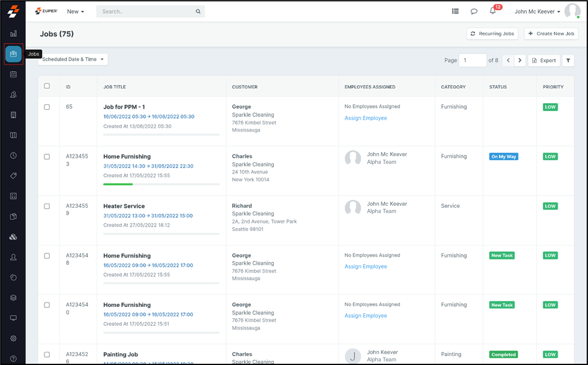Sort by the Job Title column header
The width and height of the screenshot is (588, 365).
115,87
